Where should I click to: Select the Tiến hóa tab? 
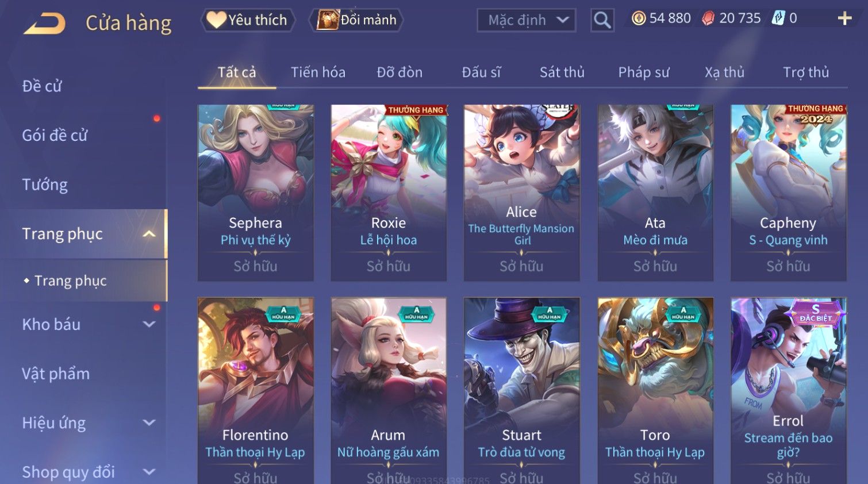[318, 72]
